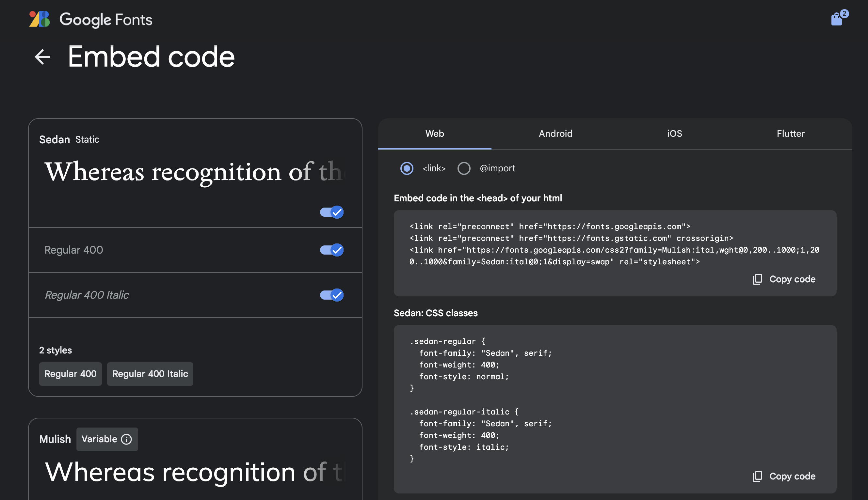Click the Mulish font name heading
Screen dimensions: 868x500
(55, 439)
